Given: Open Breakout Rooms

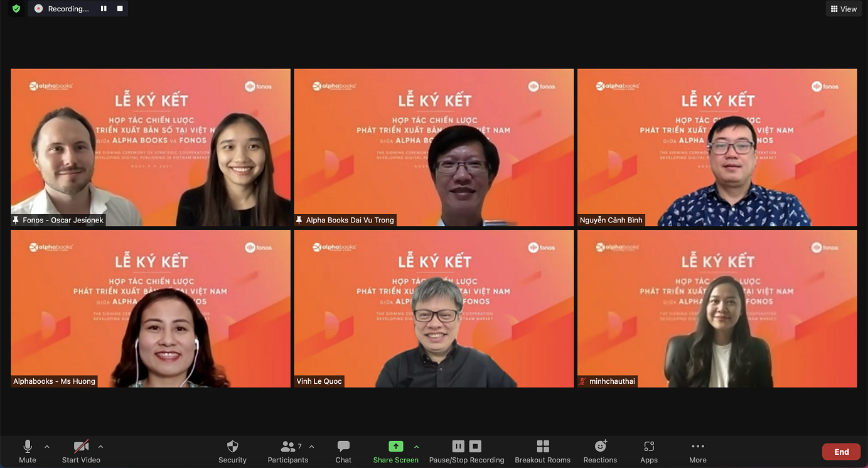Looking at the screenshot, I should pyautogui.click(x=543, y=452).
